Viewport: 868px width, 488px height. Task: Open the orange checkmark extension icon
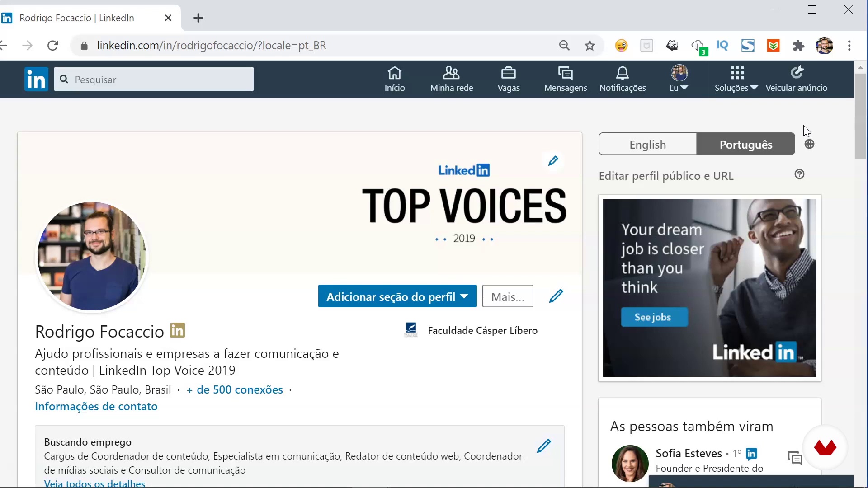click(774, 46)
